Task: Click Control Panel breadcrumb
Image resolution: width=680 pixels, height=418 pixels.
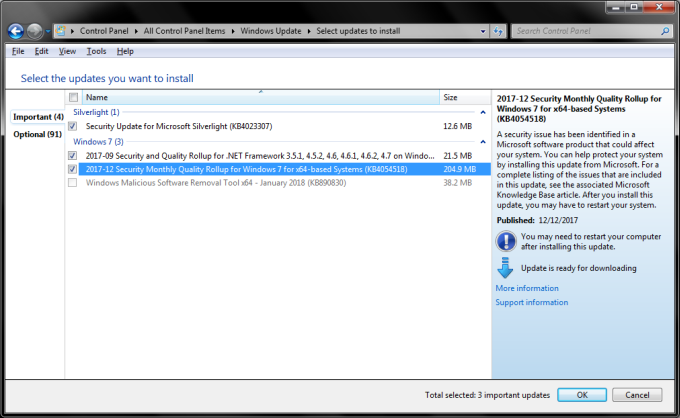Action: [104, 31]
